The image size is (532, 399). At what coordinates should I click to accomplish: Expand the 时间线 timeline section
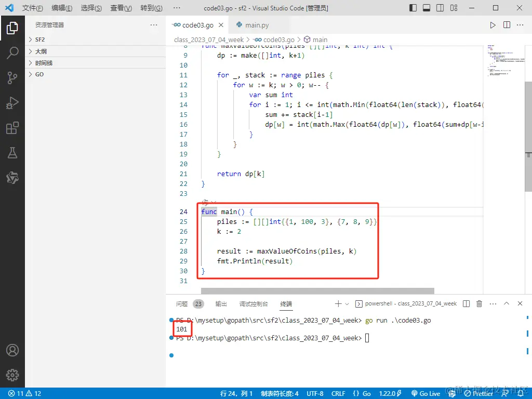[96, 63]
